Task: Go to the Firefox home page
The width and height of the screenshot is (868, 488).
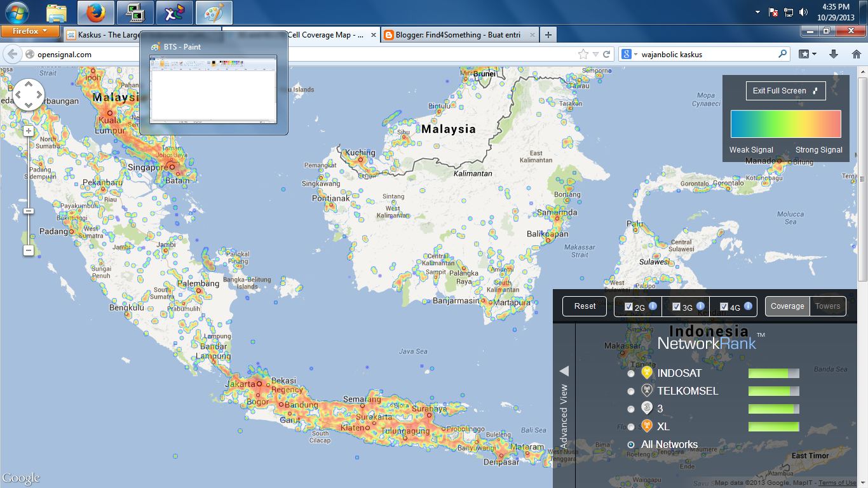Action: pyautogui.click(x=856, y=55)
